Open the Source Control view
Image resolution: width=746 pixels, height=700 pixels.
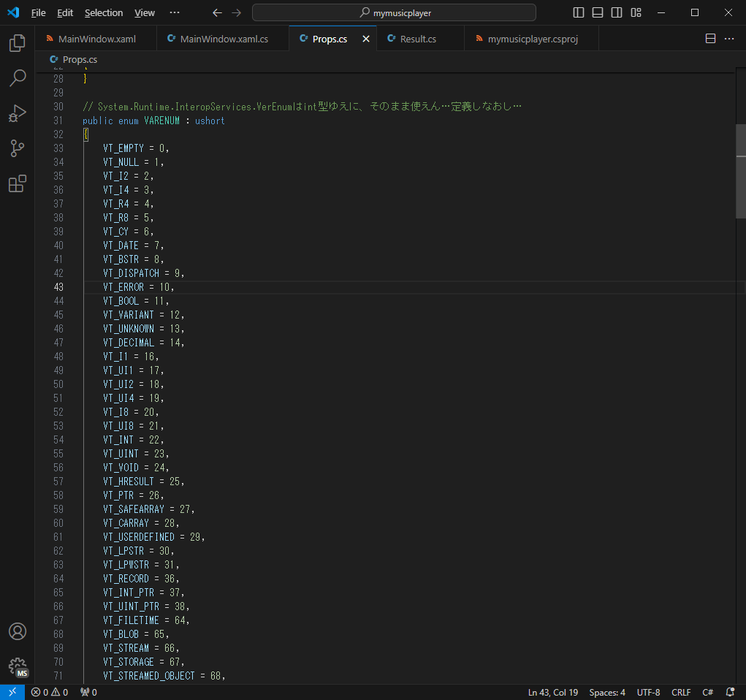(x=17, y=148)
